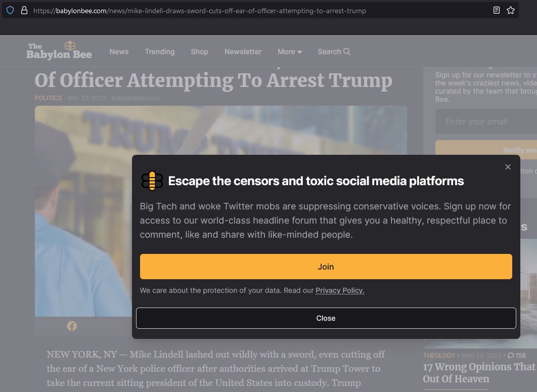
Task: Open the Privacy Policy link
Action: [340, 290]
